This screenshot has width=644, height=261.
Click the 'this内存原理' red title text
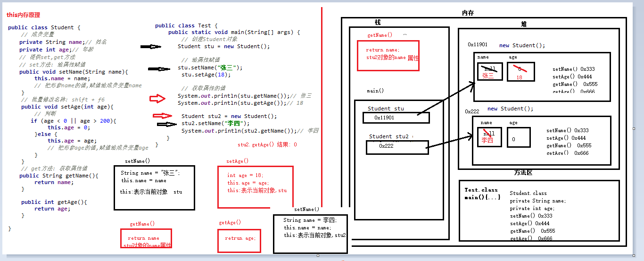tap(23, 15)
